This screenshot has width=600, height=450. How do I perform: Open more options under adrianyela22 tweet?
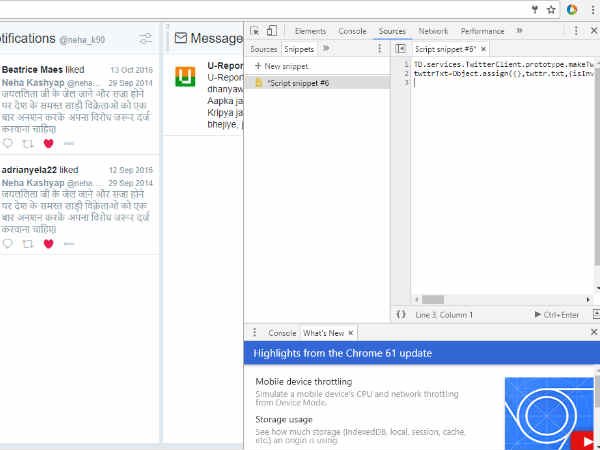pyautogui.click(x=69, y=244)
